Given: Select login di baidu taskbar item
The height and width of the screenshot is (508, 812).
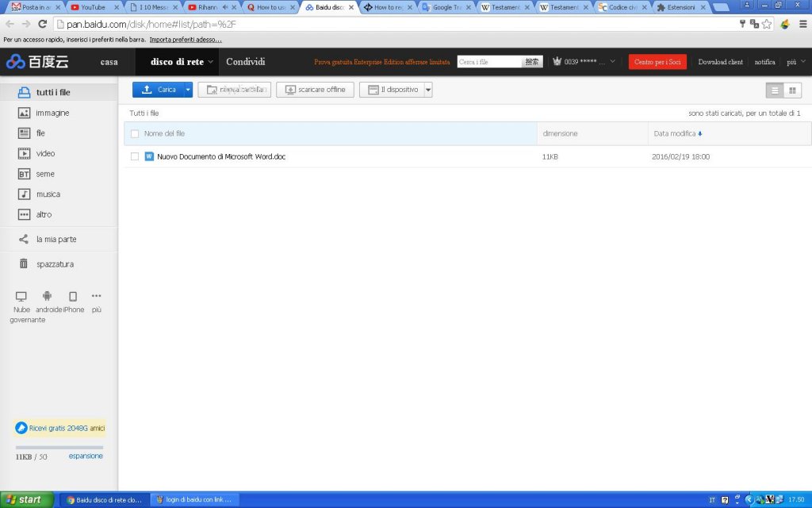Looking at the screenshot, I should (195, 500).
